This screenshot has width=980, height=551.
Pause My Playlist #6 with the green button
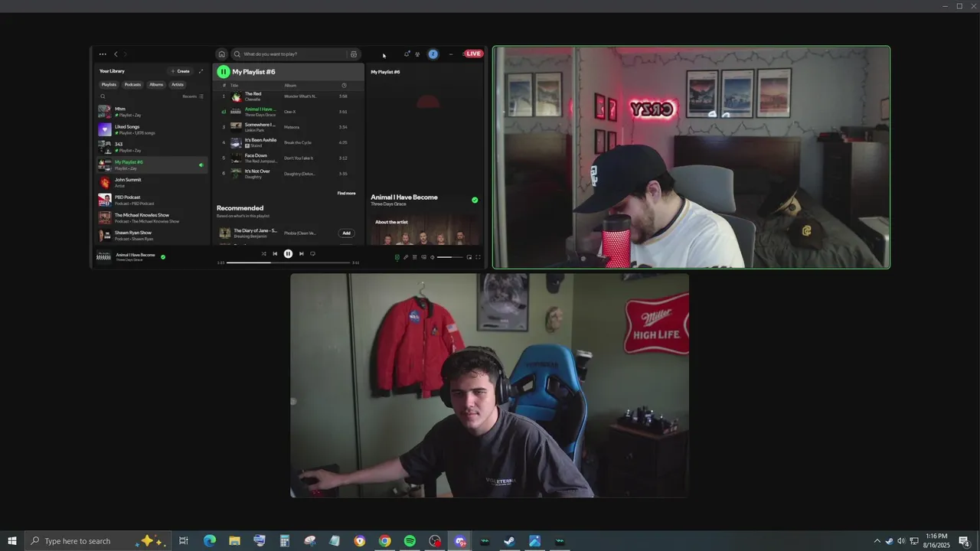223,72
